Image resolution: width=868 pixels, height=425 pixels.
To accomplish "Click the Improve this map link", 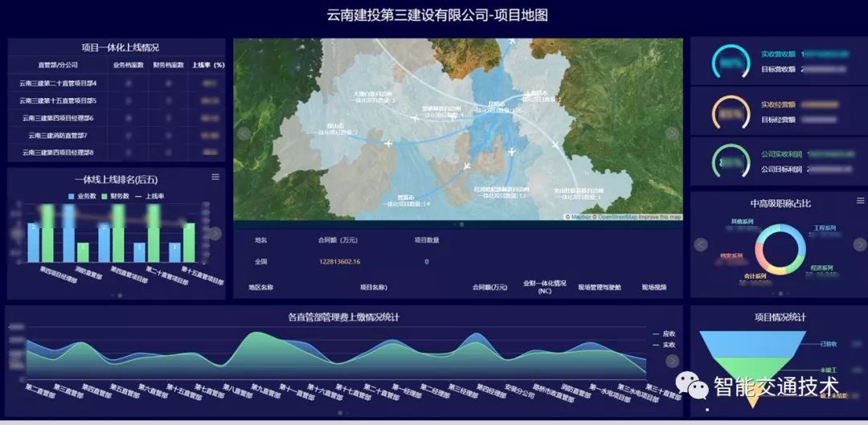I will pos(660,217).
